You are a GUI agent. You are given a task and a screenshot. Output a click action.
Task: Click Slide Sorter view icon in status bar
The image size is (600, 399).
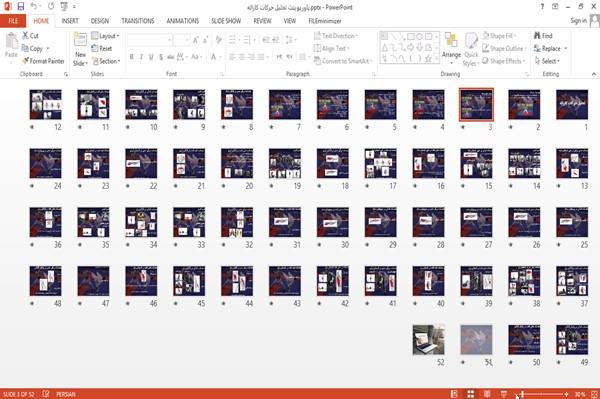pos(471,394)
